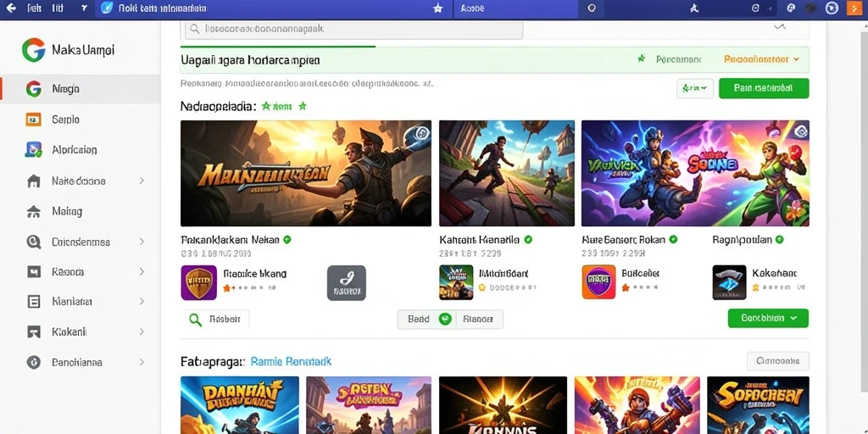
Task: Switch to the Aoote tab
Action: coord(516,8)
